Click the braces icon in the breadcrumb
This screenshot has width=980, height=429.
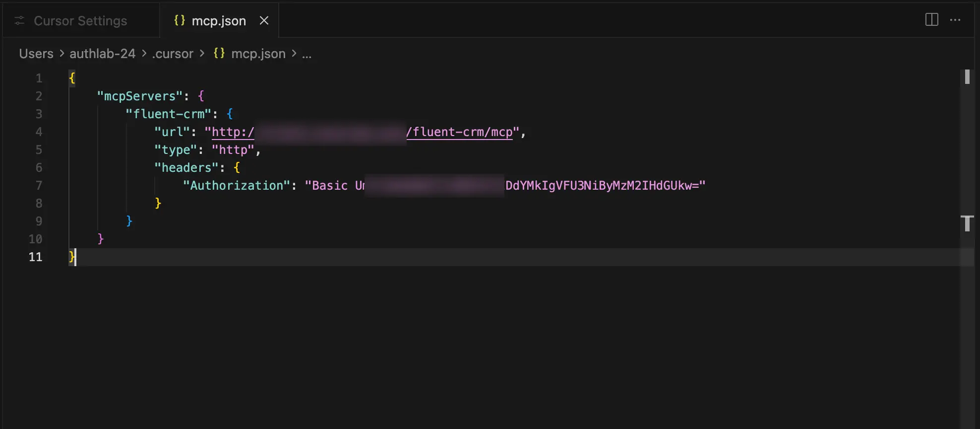pos(219,53)
